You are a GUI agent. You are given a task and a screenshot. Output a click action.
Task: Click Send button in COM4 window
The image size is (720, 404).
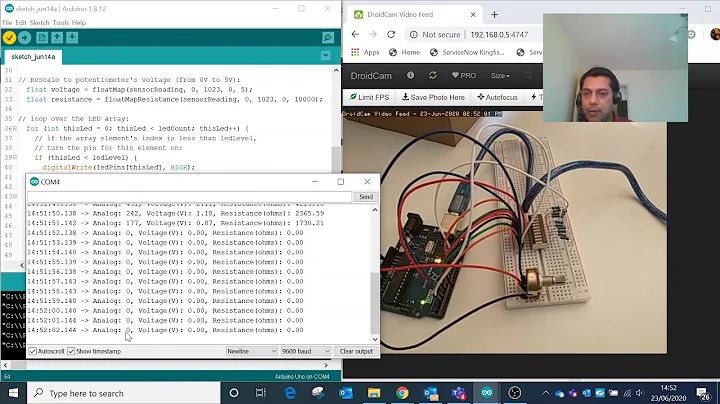click(x=366, y=196)
